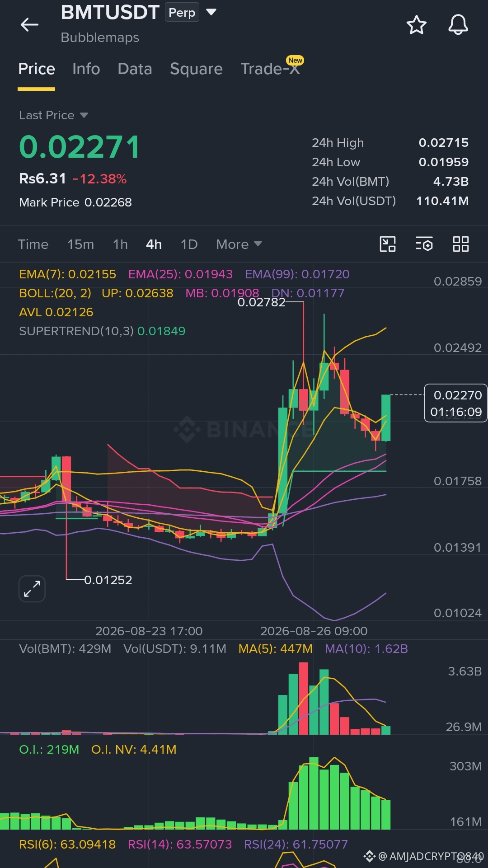Tap the 2026-08-23 17:00 time axis label
Image resolution: width=488 pixels, height=868 pixels.
[x=149, y=631]
